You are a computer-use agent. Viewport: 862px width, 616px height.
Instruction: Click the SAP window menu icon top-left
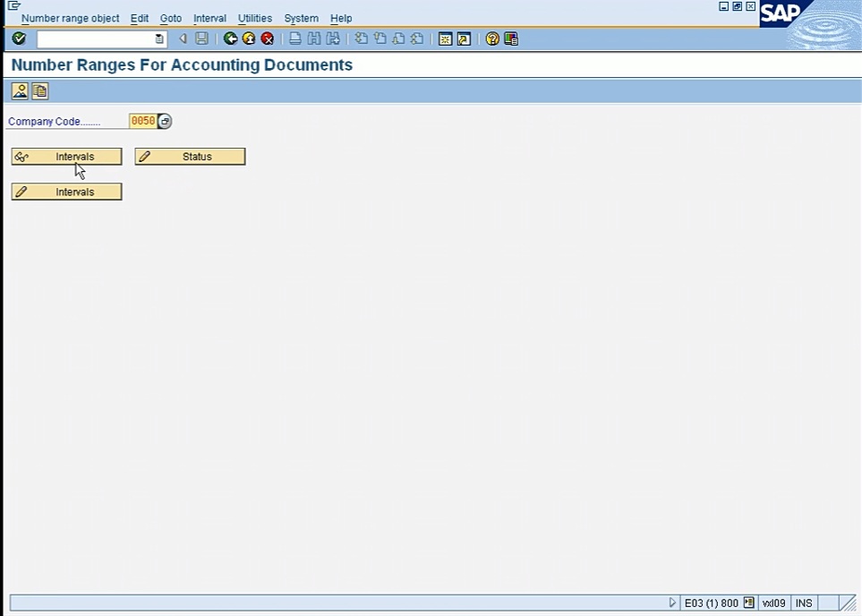[x=14, y=5]
